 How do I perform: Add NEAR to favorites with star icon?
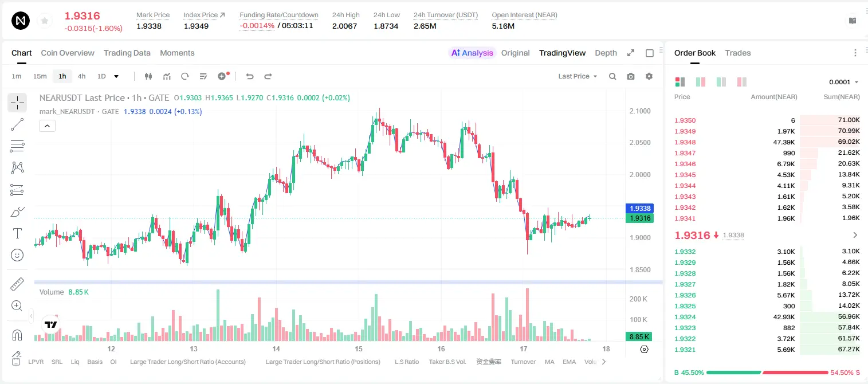[x=45, y=21]
